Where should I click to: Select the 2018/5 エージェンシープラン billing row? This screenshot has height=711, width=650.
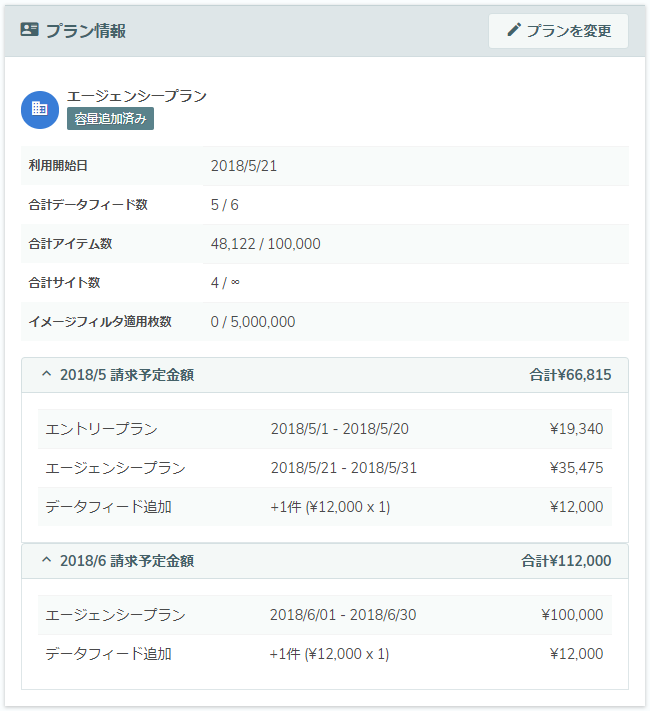tap(325, 468)
